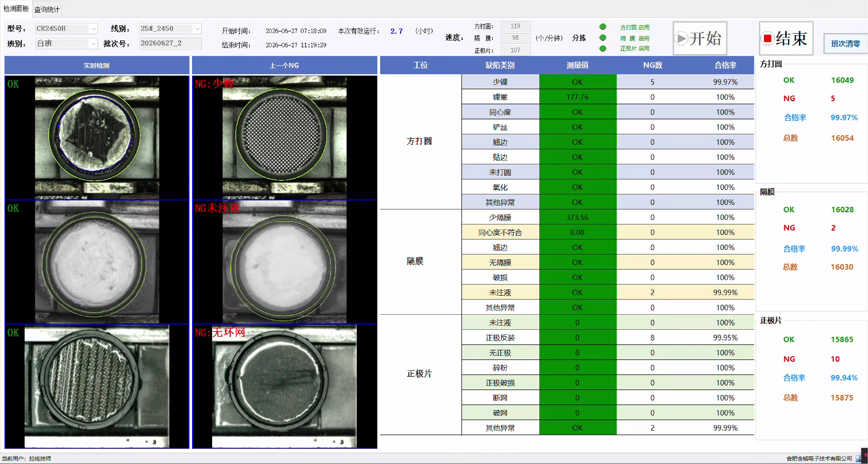Screen dimensions: 868x464
Task: Click the 缺陷类别 column header
Action: (500, 66)
